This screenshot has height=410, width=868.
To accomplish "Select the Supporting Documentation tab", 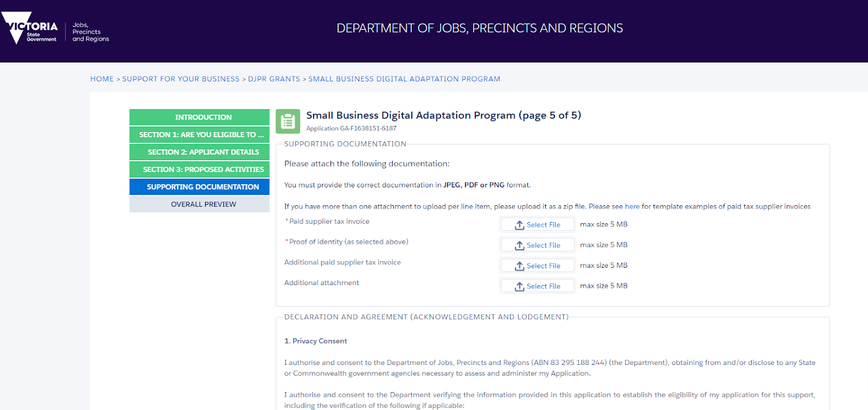I will 200,187.
